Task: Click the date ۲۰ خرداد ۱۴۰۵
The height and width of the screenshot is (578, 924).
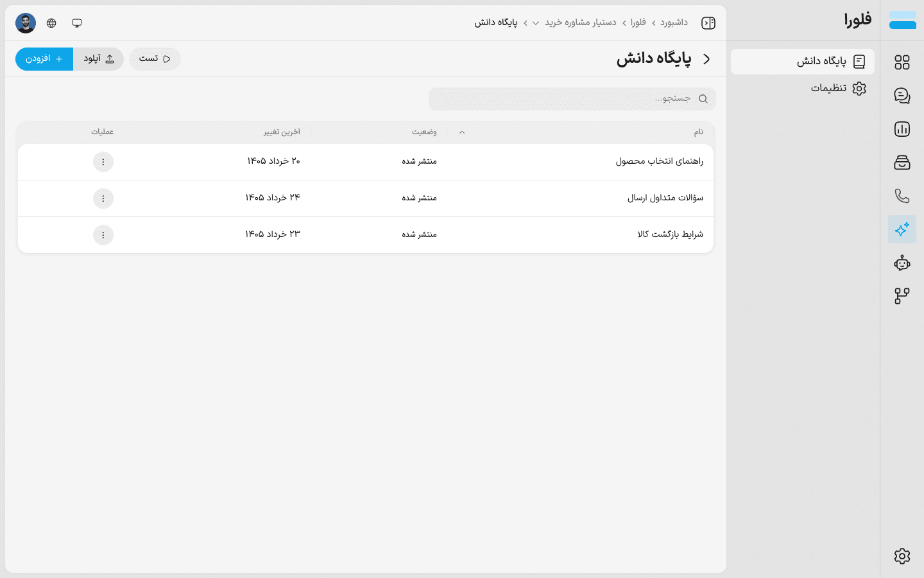Action: (273, 161)
